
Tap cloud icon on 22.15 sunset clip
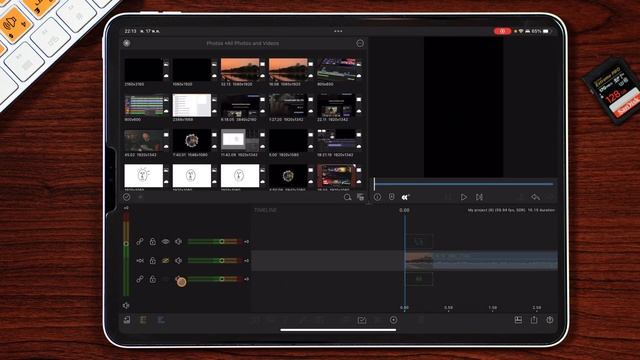tap(262, 76)
